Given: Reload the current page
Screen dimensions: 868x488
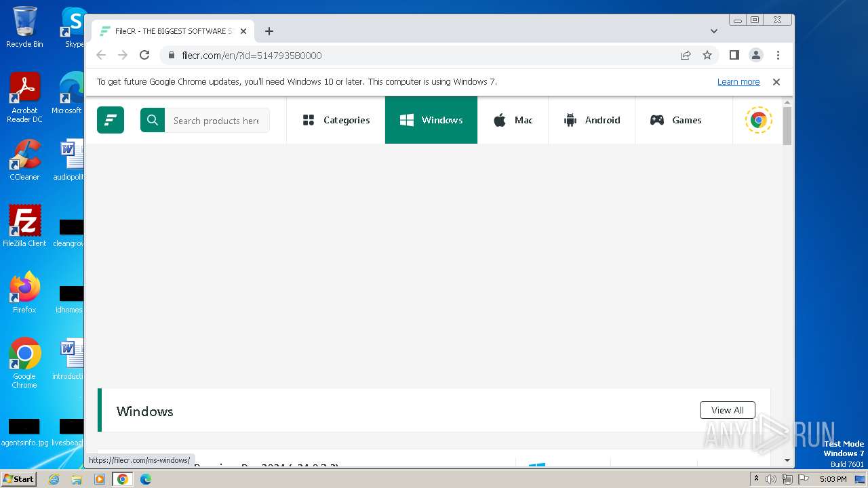Looking at the screenshot, I should (x=144, y=55).
